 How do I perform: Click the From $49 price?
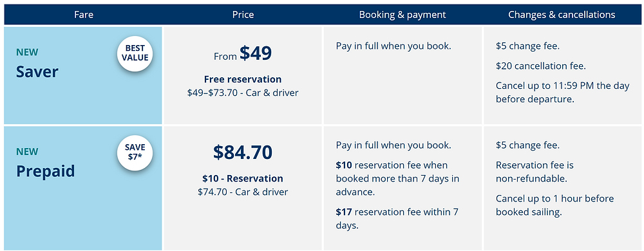[x=243, y=53]
